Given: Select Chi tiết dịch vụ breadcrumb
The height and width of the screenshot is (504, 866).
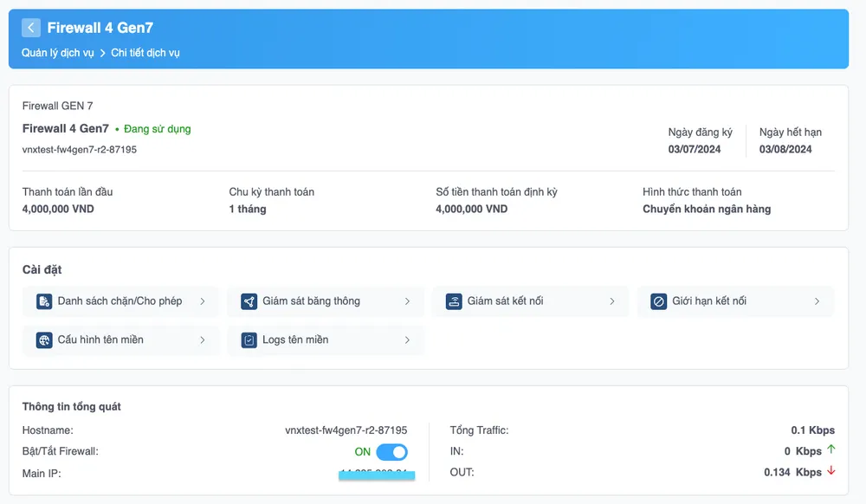Looking at the screenshot, I should click(x=145, y=53).
